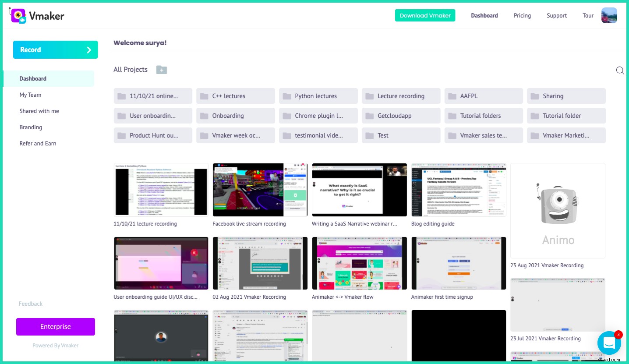Create a new folder with the plus icon
The height and width of the screenshot is (364, 629).
[161, 70]
